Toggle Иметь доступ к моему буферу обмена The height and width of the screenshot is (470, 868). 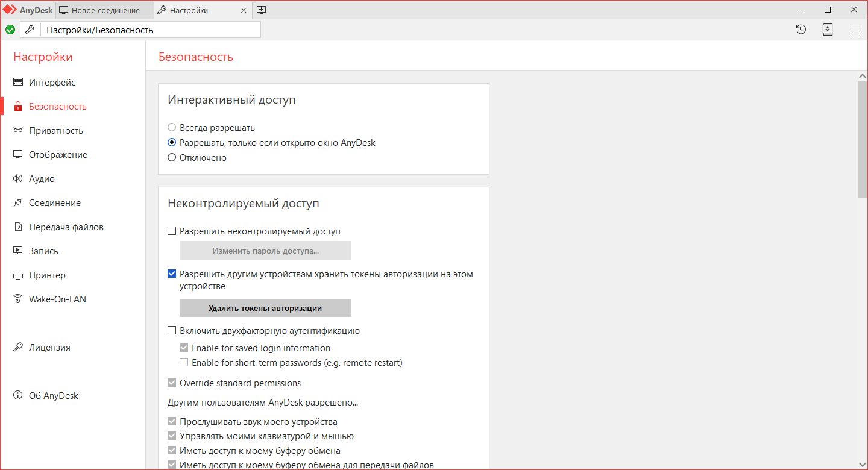(x=172, y=451)
